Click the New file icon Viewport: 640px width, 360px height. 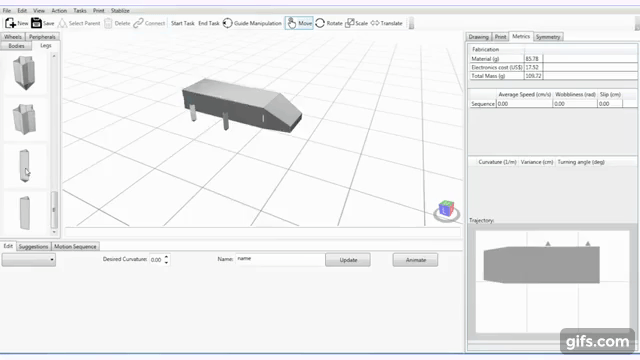coord(10,23)
